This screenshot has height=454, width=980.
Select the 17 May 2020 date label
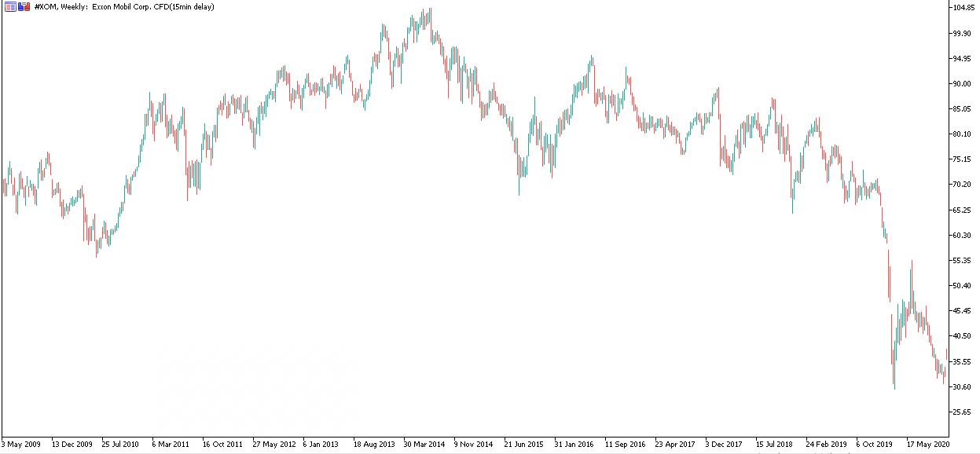click(x=927, y=444)
